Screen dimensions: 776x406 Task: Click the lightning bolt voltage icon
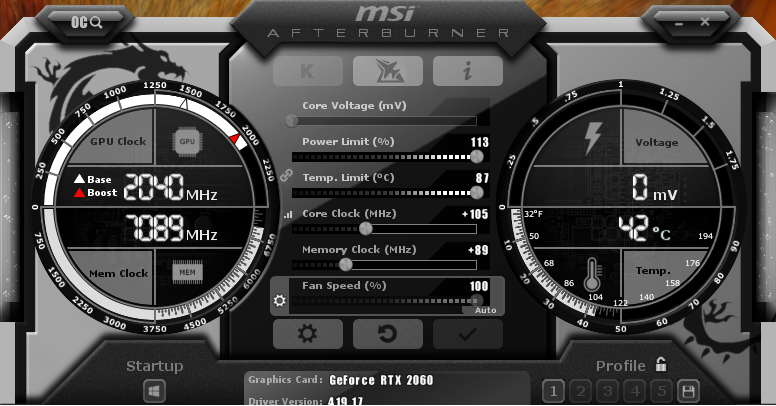(x=593, y=138)
